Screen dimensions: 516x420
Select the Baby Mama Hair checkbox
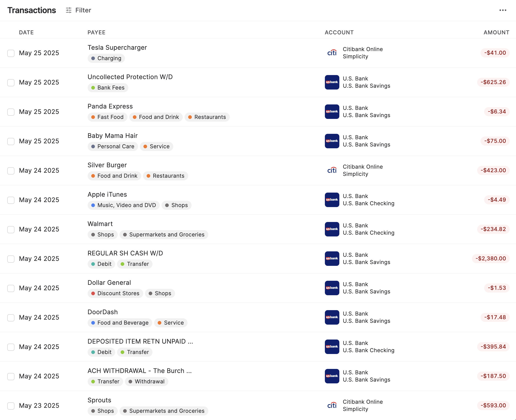11,141
